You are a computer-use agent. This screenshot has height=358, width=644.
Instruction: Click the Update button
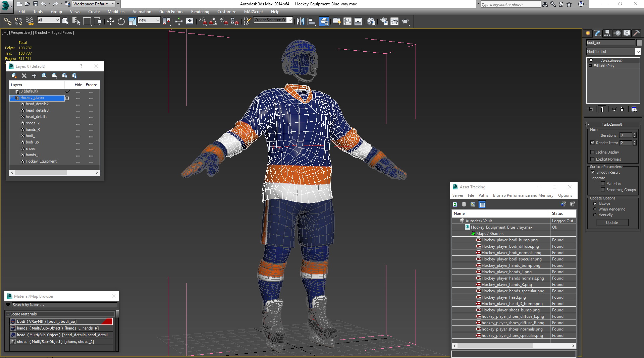click(x=612, y=223)
